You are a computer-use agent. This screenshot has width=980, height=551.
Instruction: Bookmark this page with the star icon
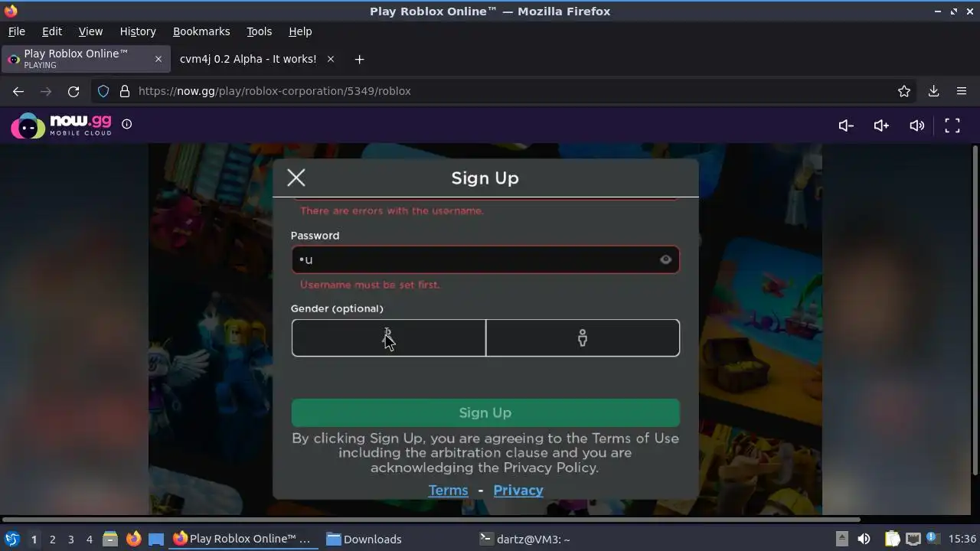(904, 91)
